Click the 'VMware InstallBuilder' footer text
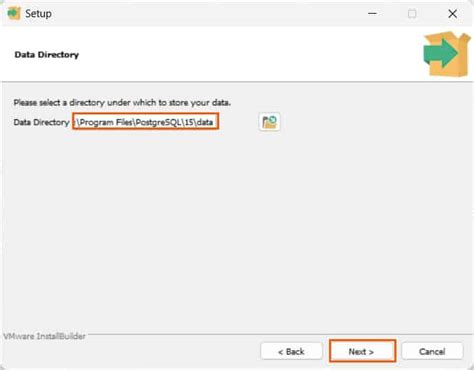 (x=44, y=336)
